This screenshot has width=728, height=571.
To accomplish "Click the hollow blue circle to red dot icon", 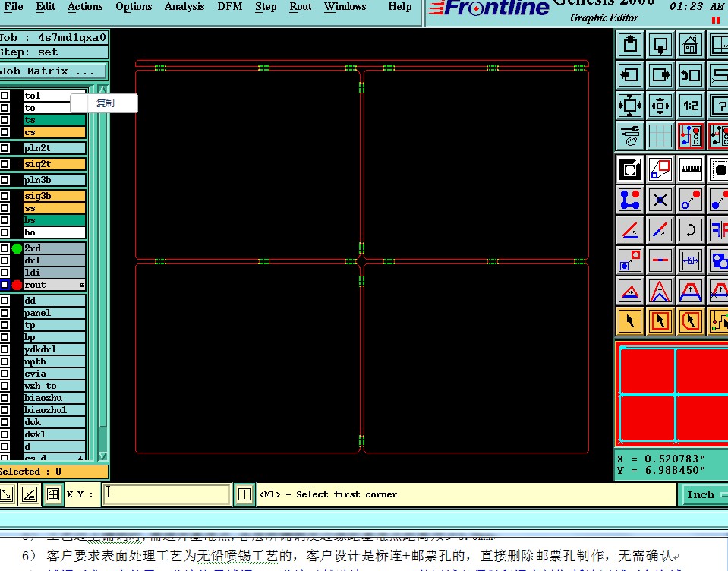I will coord(690,200).
